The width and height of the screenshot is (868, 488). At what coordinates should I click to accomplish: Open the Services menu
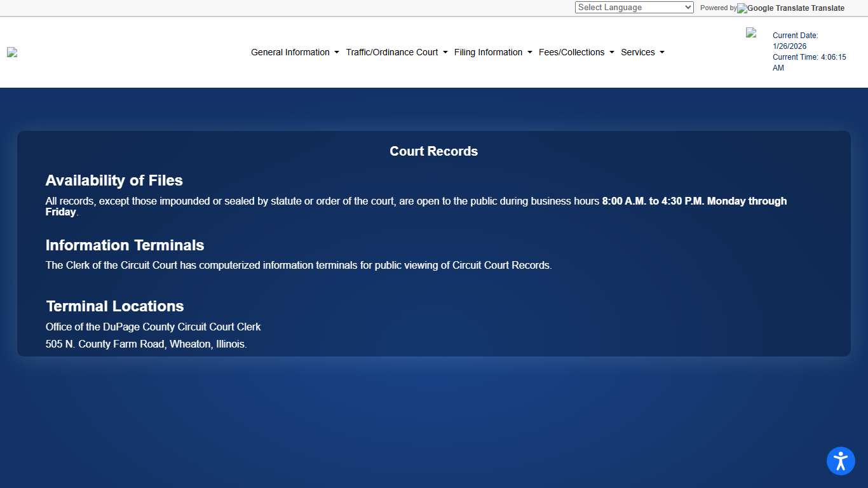637,52
